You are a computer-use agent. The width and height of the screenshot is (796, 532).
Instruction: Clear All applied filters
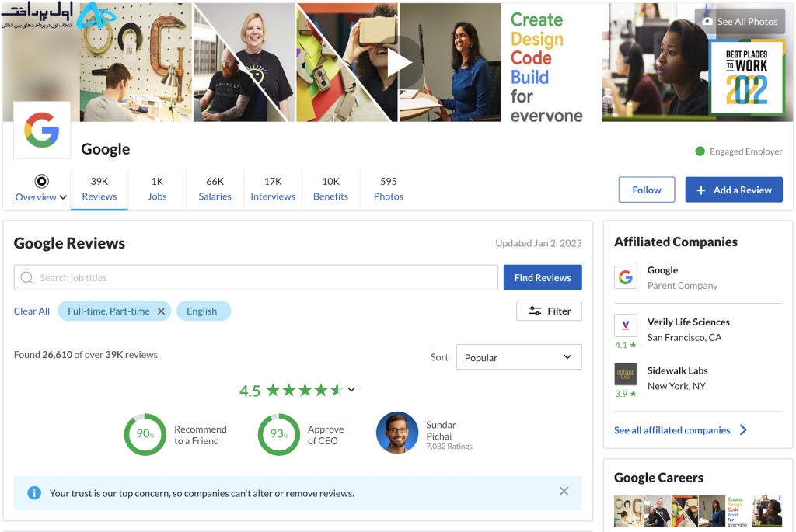31,311
